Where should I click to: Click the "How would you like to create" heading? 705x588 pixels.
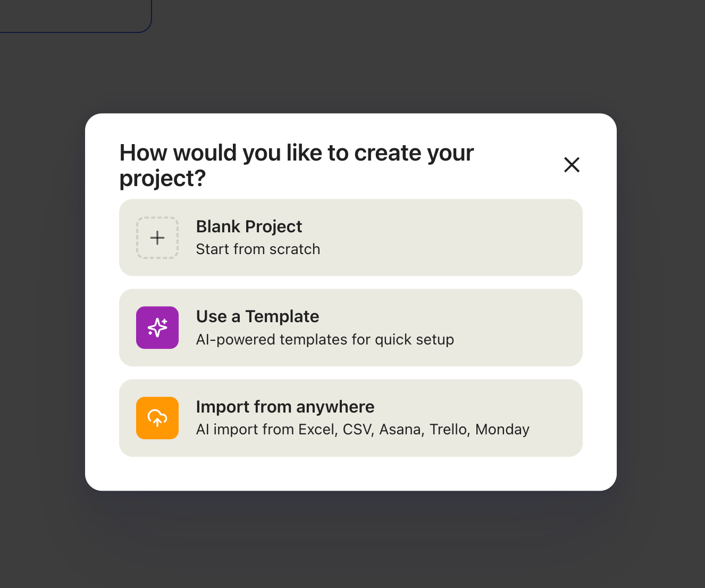coord(296,153)
